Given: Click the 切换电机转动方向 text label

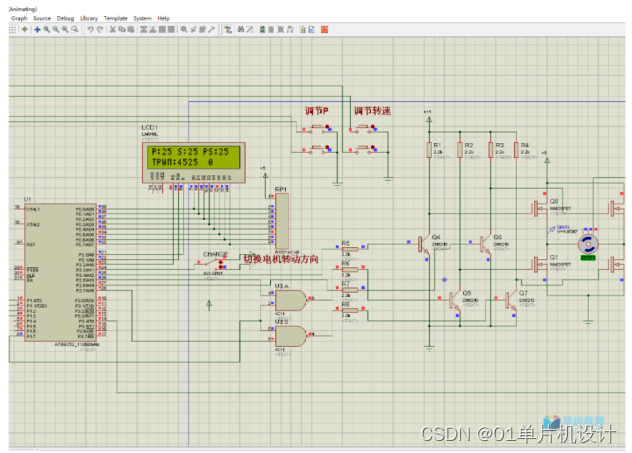Looking at the screenshot, I should pyautogui.click(x=281, y=259).
